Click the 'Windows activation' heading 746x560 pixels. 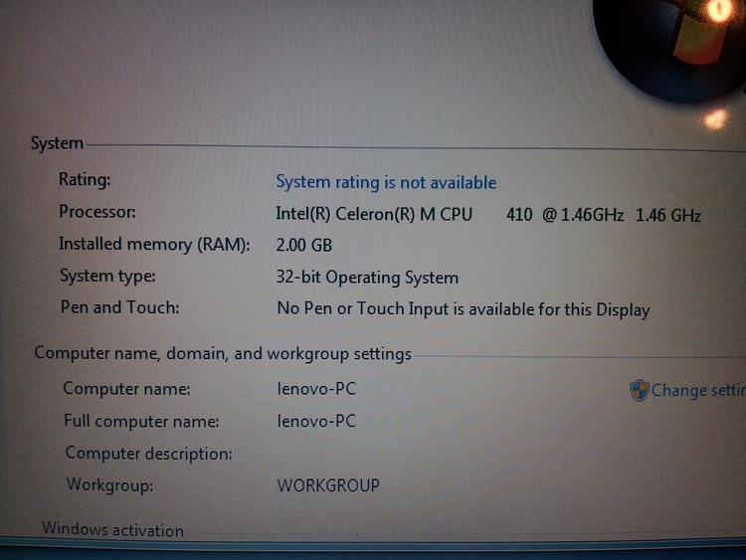pos(112,529)
